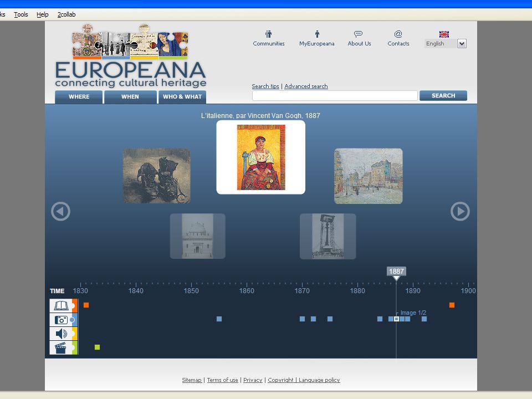This screenshot has height=399, width=532.
Task: Select the L'italienne Van Gogh painting thumbnail
Action: 261,157
